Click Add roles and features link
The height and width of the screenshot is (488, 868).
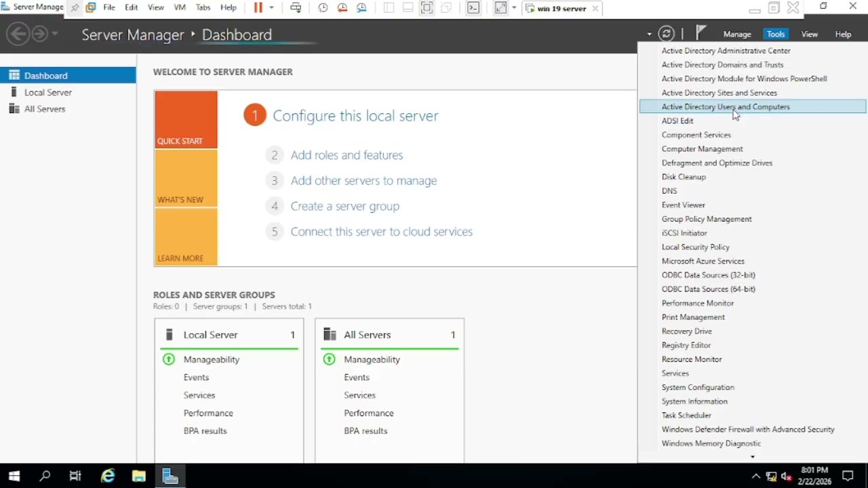click(347, 155)
